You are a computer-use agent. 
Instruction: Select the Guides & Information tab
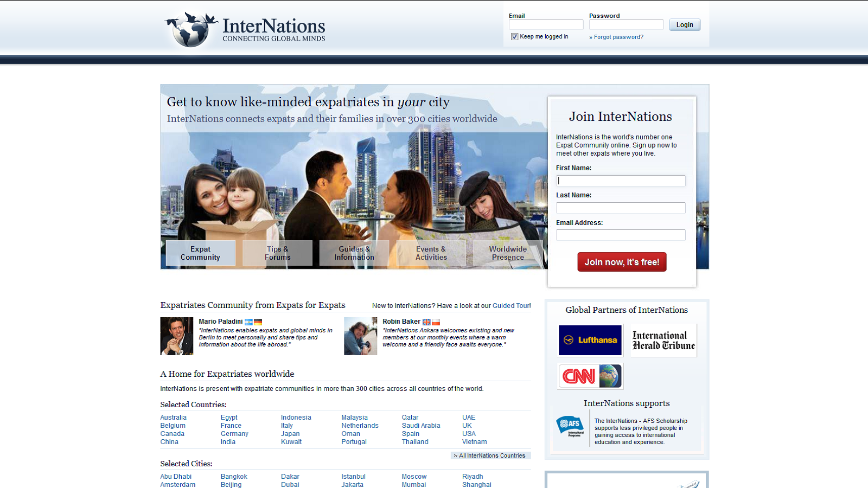coord(354,253)
